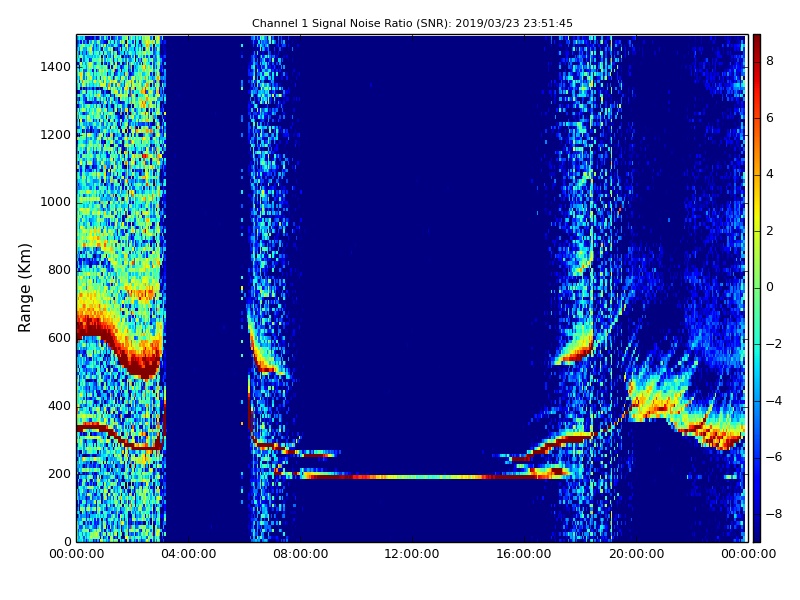Click the colorbar label −2

pyautogui.click(x=773, y=344)
